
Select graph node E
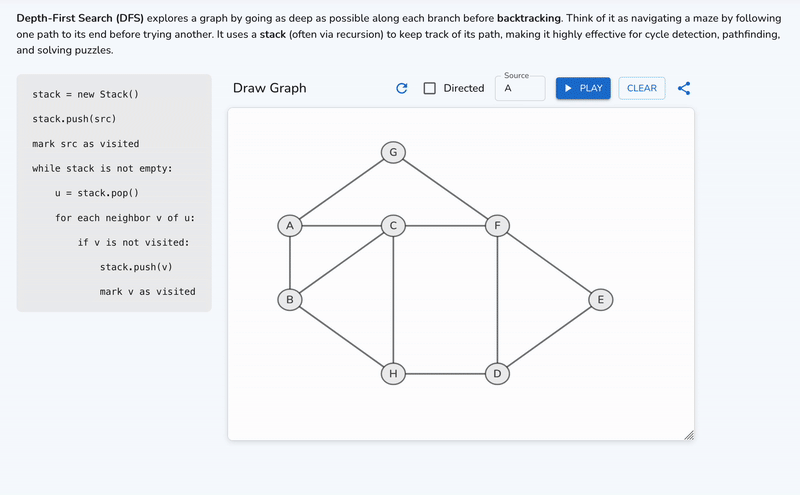tap(600, 299)
